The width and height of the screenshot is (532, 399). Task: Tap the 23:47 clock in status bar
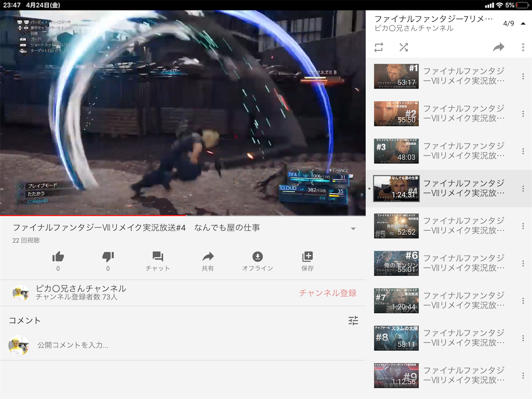click(12, 5)
